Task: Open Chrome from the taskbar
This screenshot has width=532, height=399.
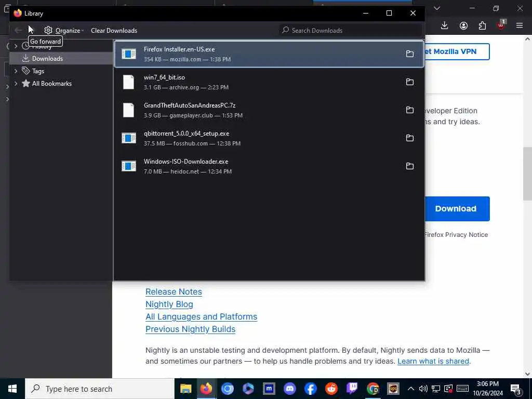Action: coord(373,389)
